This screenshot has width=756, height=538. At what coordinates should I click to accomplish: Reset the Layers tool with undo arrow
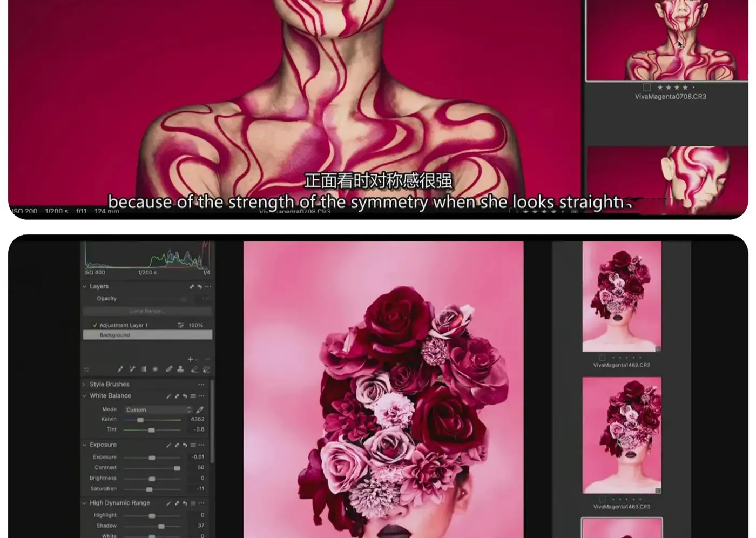coord(199,287)
